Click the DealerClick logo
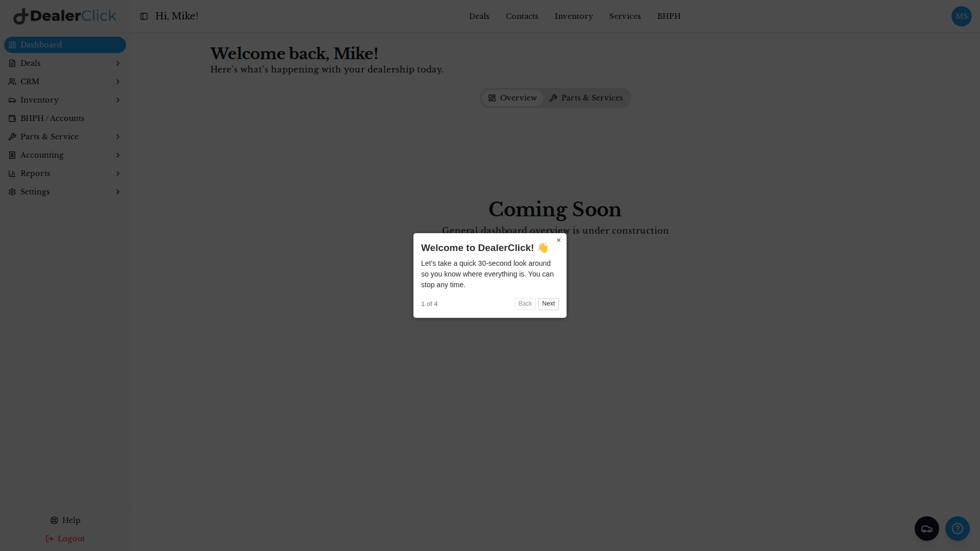This screenshot has height=551, width=980. [x=65, y=16]
